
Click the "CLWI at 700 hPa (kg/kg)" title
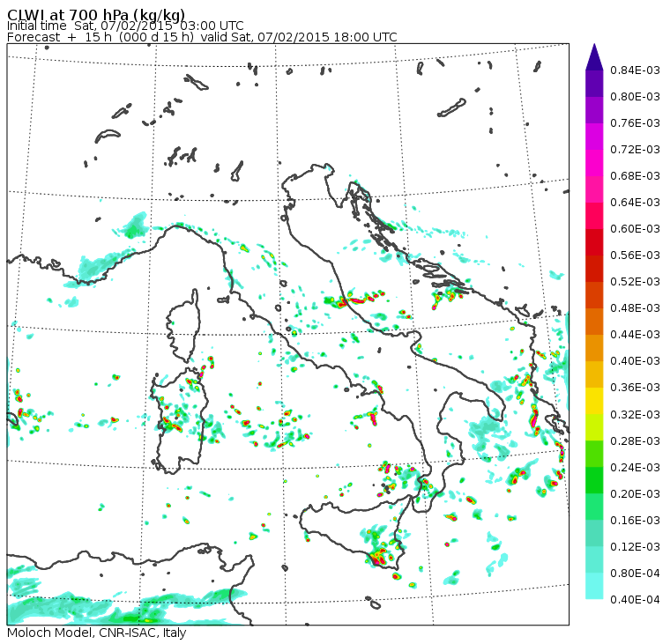click(x=96, y=14)
